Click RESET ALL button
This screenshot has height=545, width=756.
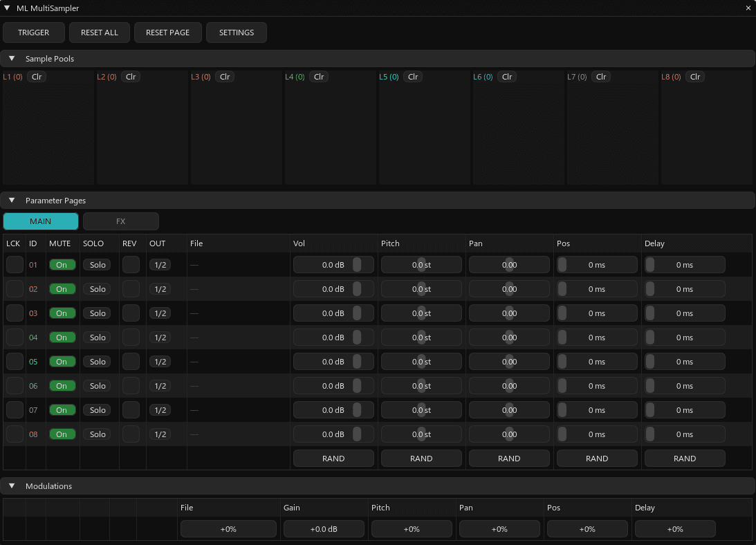coord(100,33)
